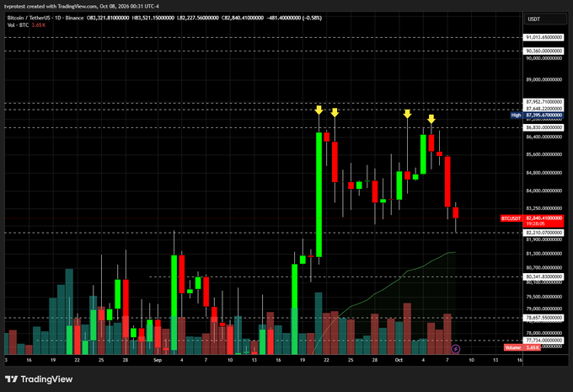The height and width of the screenshot is (392, 573).
Task: Click the 19:28:05 countdown on the price label
Action: coord(535,223)
